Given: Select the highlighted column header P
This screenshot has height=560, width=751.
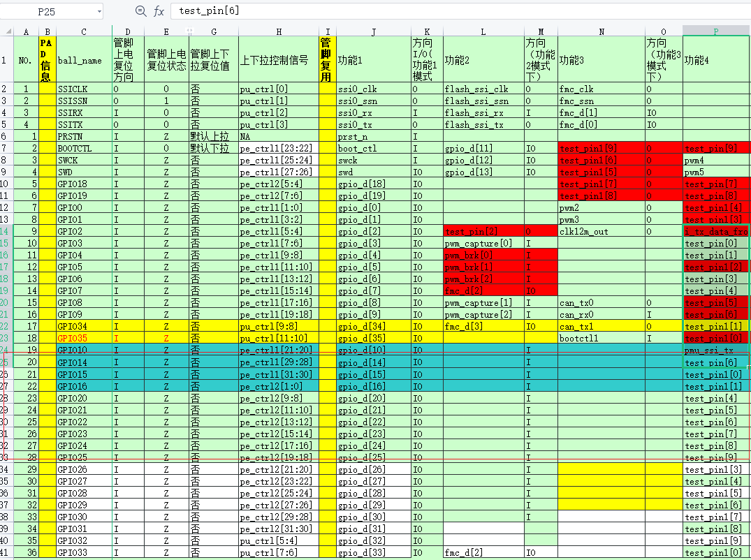Looking at the screenshot, I should pos(716,31).
